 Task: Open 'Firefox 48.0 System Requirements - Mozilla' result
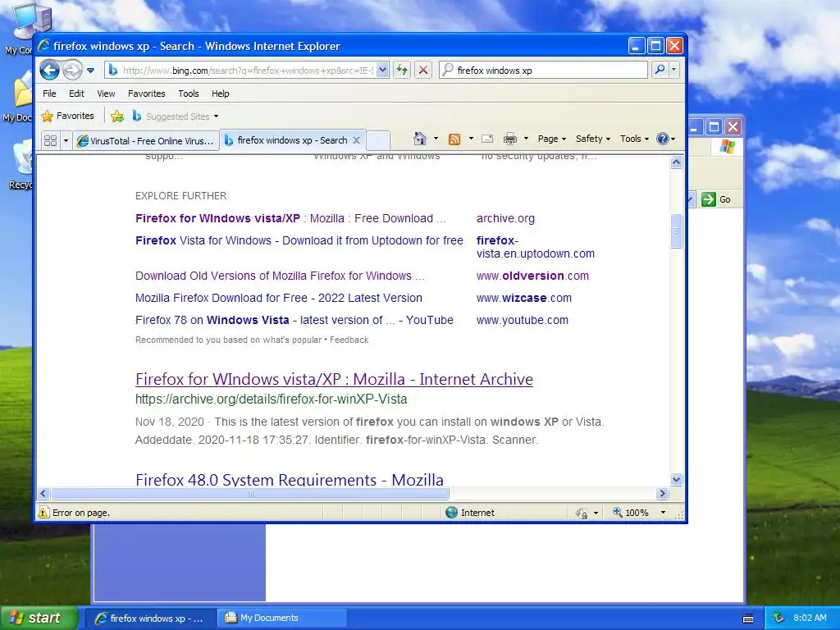click(x=290, y=479)
